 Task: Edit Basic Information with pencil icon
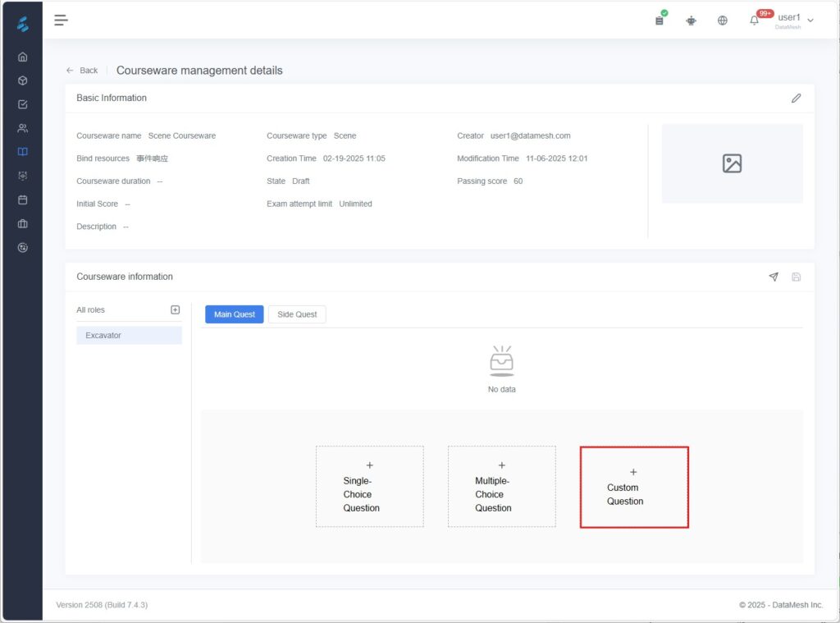[796, 98]
